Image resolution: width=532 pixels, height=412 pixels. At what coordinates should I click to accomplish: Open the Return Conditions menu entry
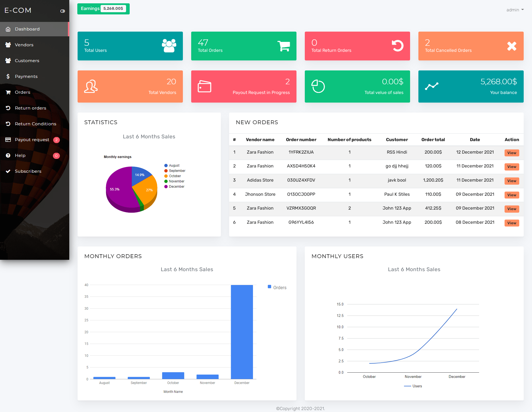(35, 124)
